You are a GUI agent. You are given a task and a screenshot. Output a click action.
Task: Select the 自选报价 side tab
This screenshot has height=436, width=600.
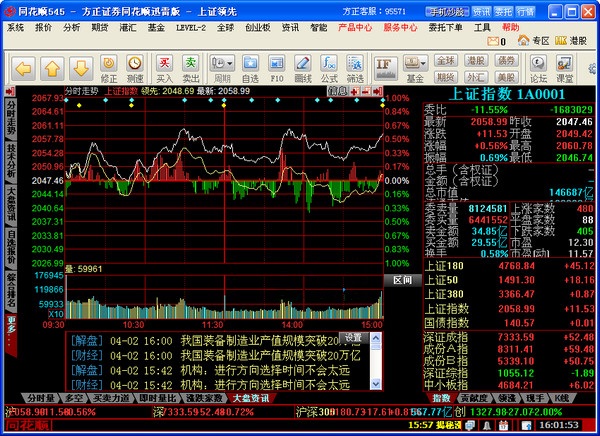tap(10, 247)
